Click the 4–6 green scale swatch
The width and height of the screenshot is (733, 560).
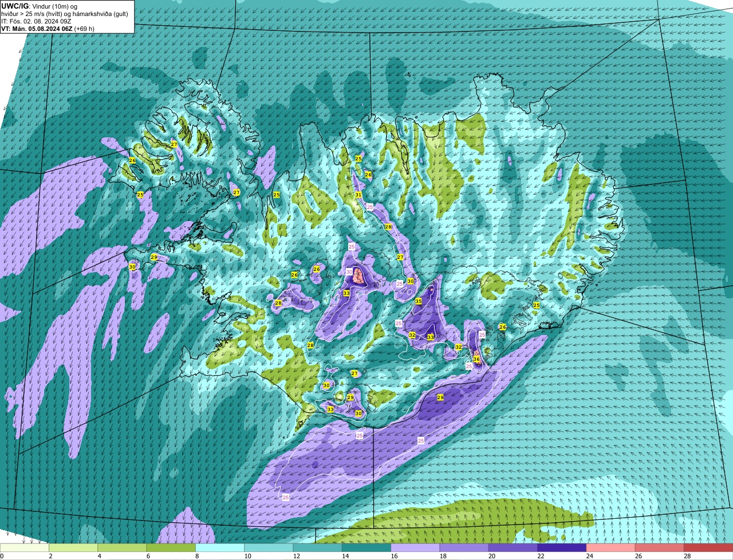click(x=123, y=547)
